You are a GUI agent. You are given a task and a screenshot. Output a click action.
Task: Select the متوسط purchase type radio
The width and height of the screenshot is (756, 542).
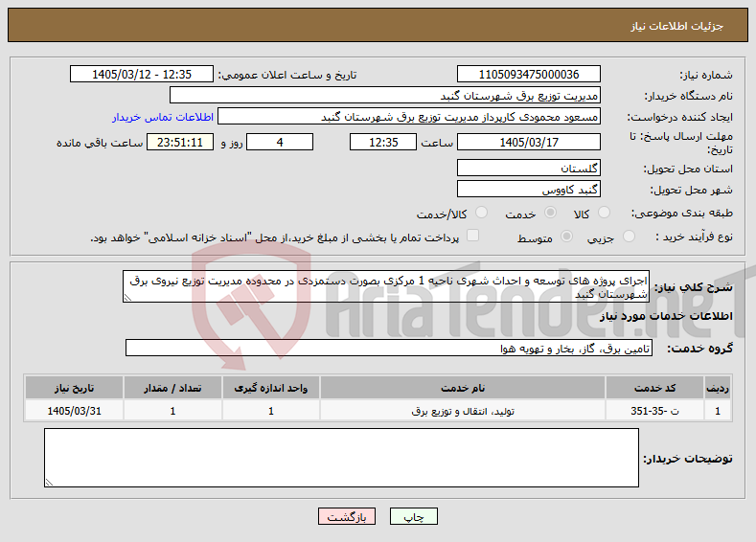(x=567, y=237)
